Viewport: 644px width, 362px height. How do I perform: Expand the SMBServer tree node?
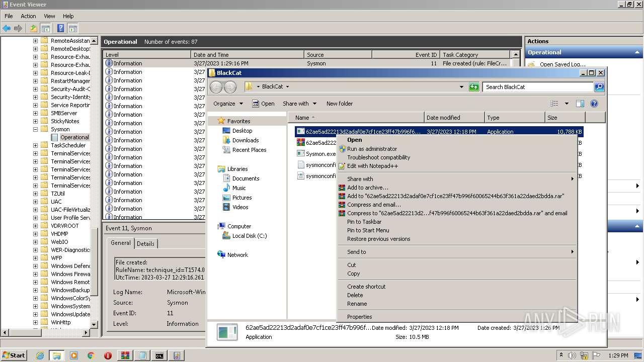[35, 113]
